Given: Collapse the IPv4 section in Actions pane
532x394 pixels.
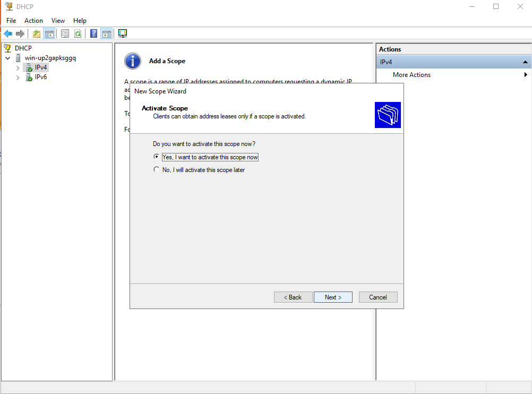Looking at the screenshot, I should [525, 62].
